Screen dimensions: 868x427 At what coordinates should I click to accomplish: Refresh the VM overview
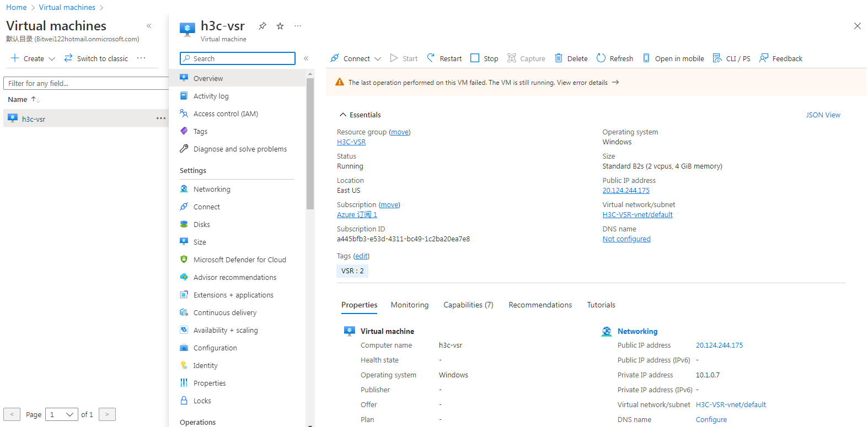(615, 58)
